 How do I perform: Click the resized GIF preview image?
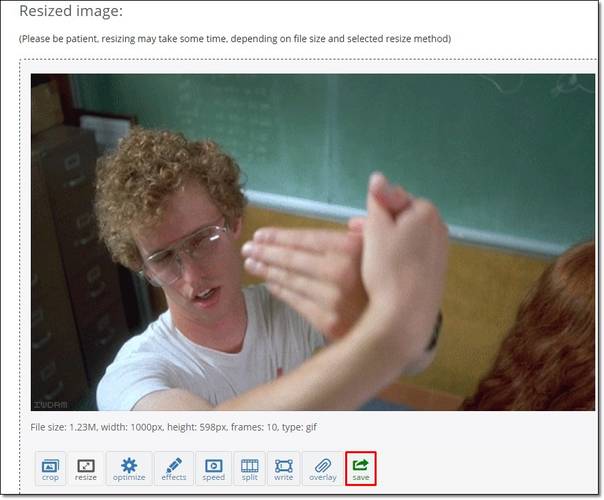tap(313, 242)
